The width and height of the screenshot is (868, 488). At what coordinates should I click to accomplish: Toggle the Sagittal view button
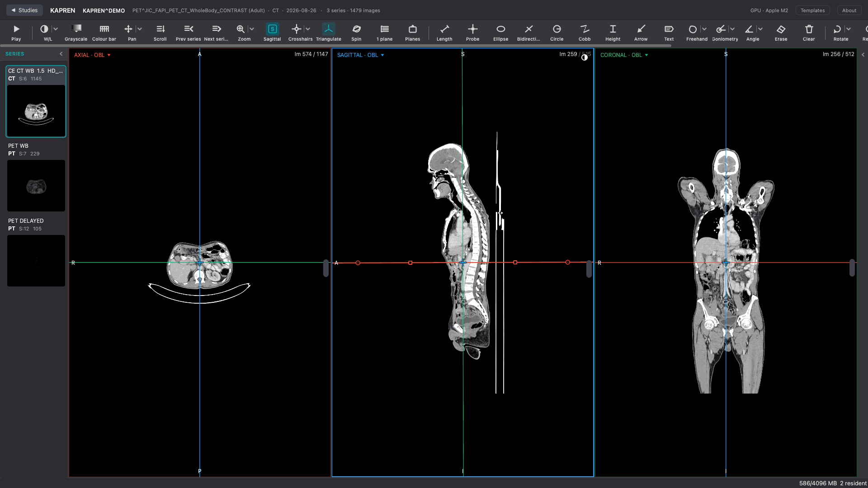click(x=272, y=33)
